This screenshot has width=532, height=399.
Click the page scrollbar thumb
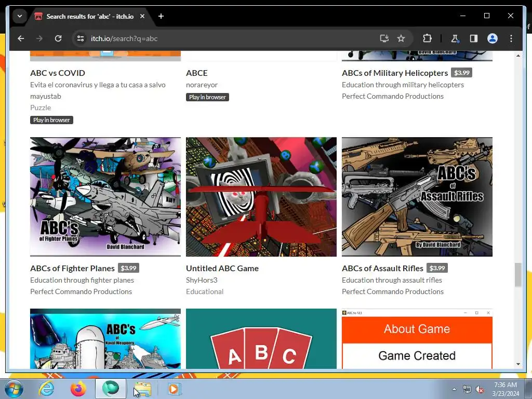[518, 275]
